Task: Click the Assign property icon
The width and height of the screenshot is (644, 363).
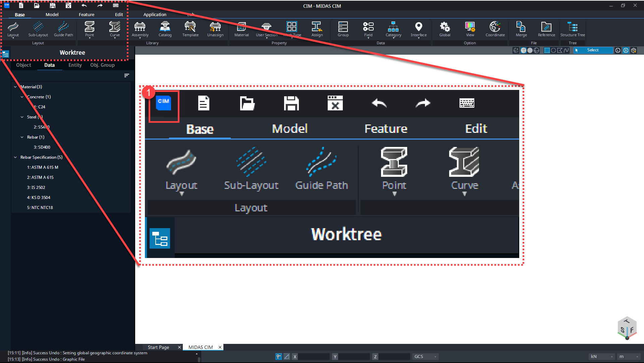Action: pyautogui.click(x=317, y=27)
